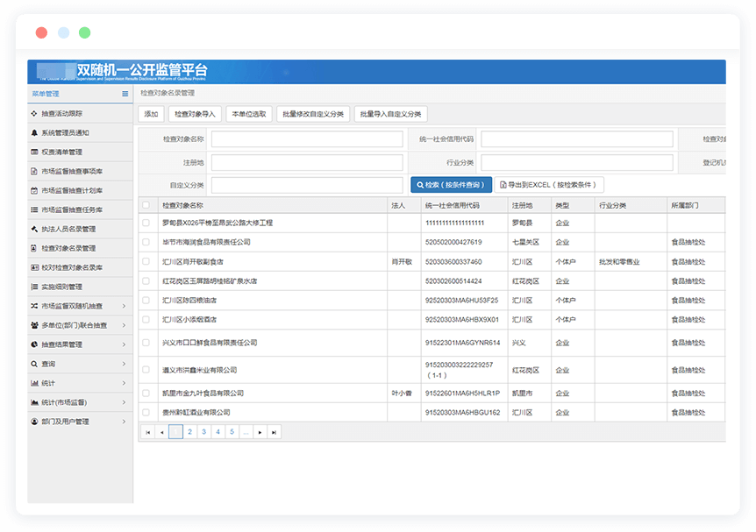756x532 pixels.
Task: Expand the 市场监管双随机抽查 submenu
Action: pos(123,306)
